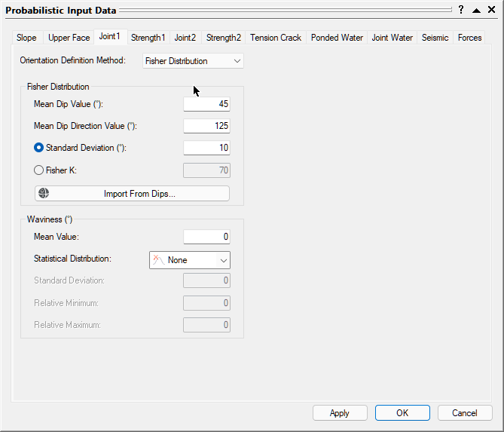Collapse dialog using the up arrow icon
This screenshot has height=432, width=504.
coord(476,10)
